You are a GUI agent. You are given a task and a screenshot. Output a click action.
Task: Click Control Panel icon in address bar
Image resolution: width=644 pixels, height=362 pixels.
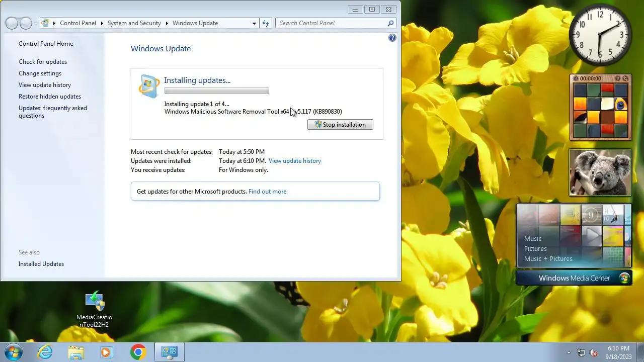coord(46,23)
